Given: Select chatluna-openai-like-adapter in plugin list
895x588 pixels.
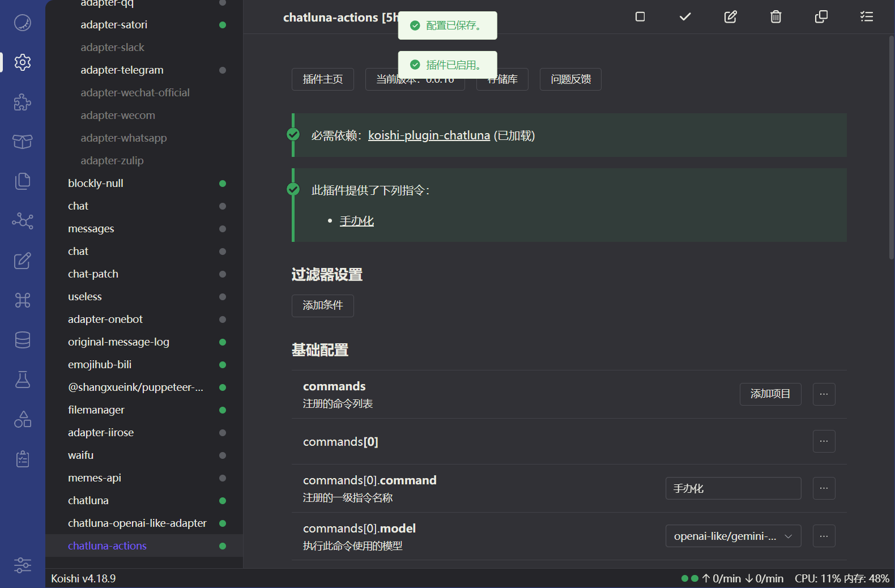Looking at the screenshot, I should pos(137,523).
